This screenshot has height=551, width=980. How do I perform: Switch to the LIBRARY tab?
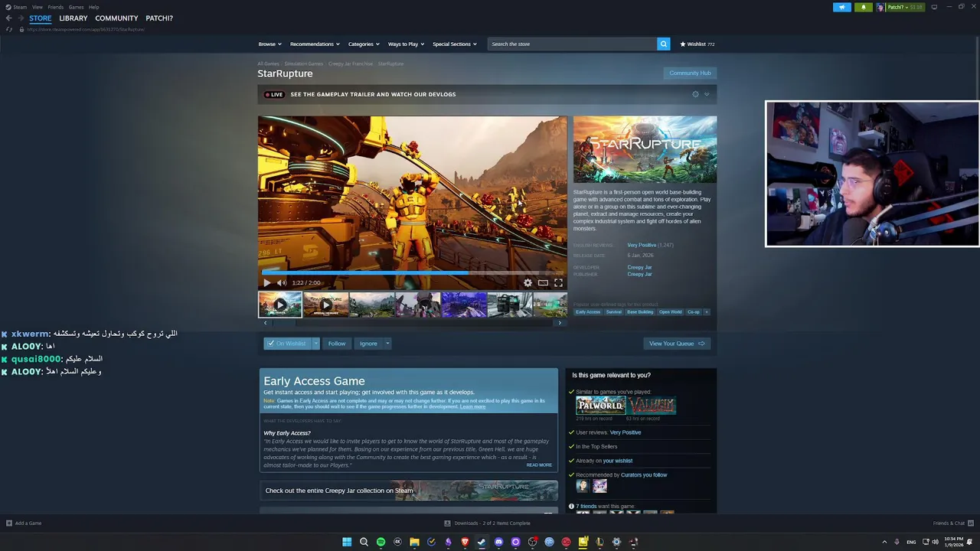click(x=73, y=18)
